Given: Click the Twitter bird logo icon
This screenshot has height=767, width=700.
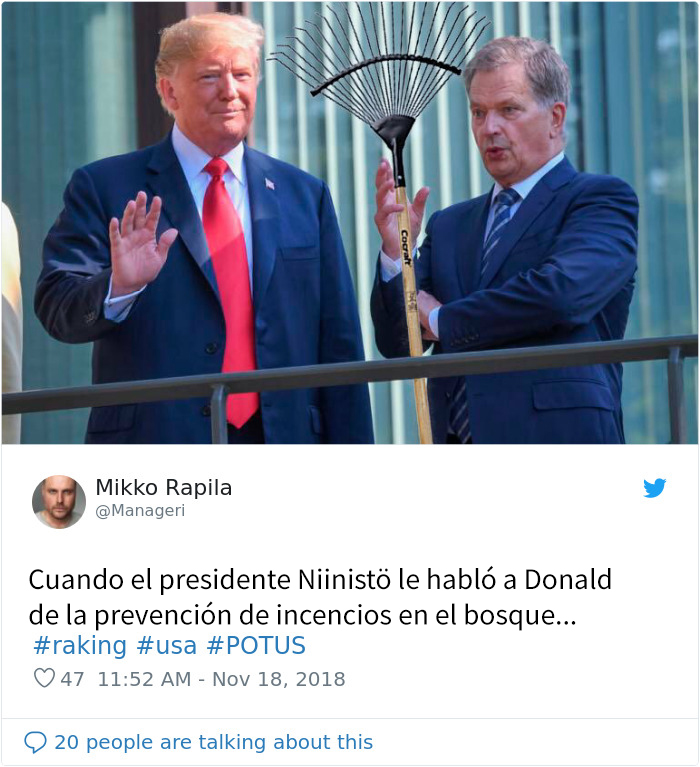Looking at the screenshot, I should pyautogui.click(x=655, y=488).
